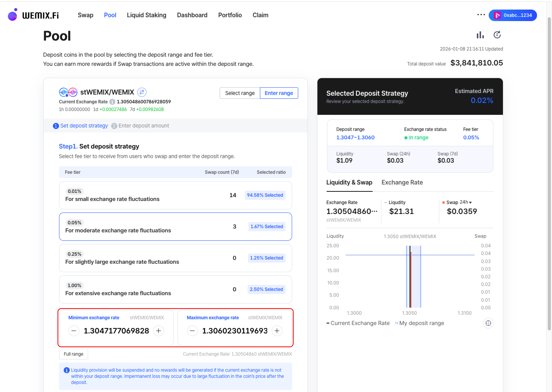Click the swap pair direction icon
Screen dimensions: 552x392
[x=142, y=92]
